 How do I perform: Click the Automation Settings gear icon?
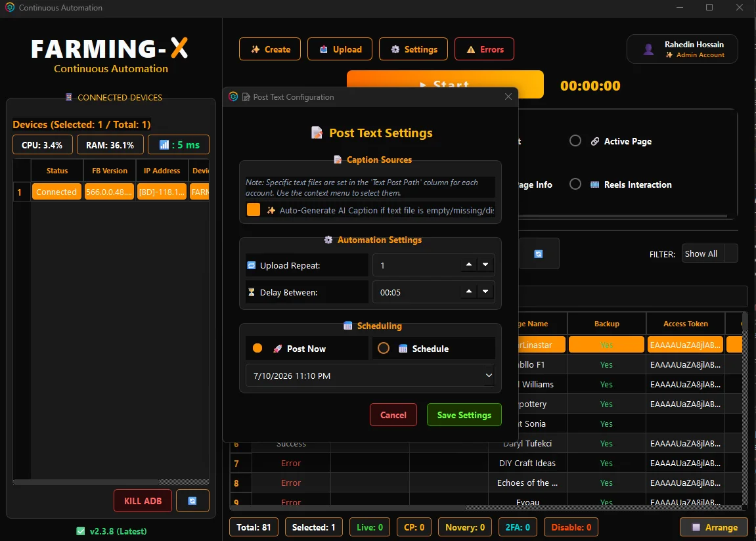tap(328, 240)
